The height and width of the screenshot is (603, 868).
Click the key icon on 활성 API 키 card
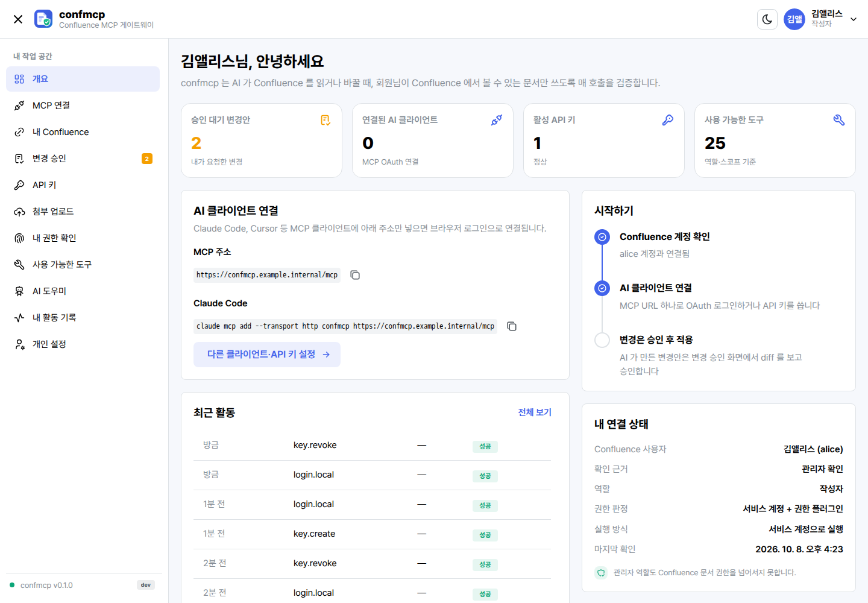(x=668, y=120)
